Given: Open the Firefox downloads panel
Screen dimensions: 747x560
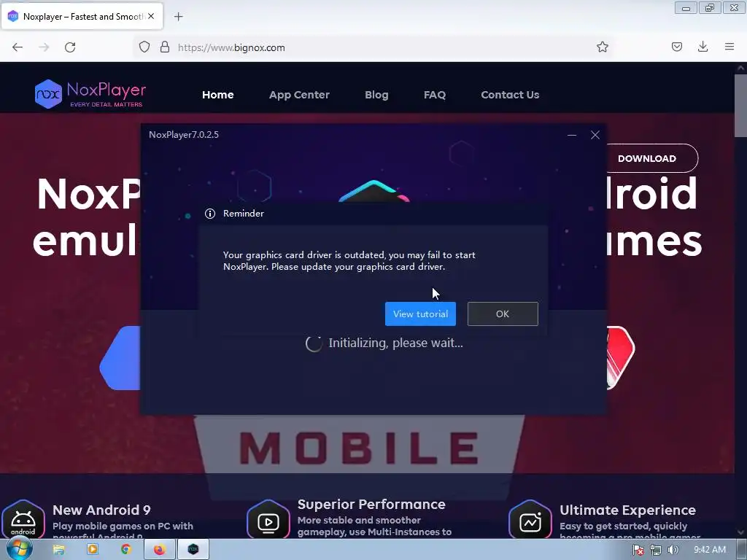Looking at the screenshot, I should pos(703,47).
